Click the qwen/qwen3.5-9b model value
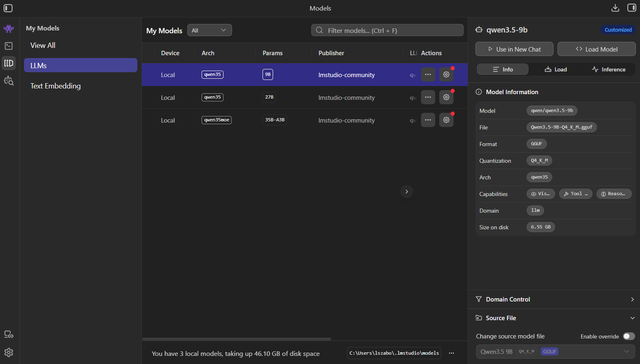Viewport: 640px width, 364px height. 552,110
